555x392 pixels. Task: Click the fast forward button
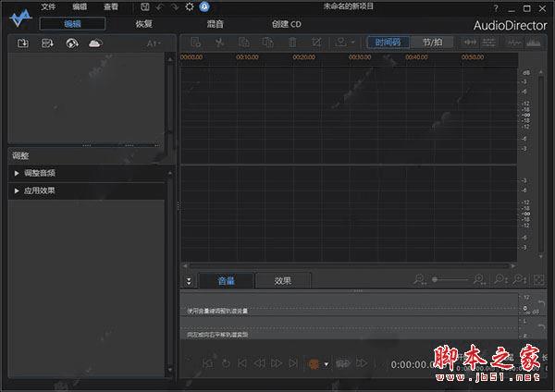point(277,363)
